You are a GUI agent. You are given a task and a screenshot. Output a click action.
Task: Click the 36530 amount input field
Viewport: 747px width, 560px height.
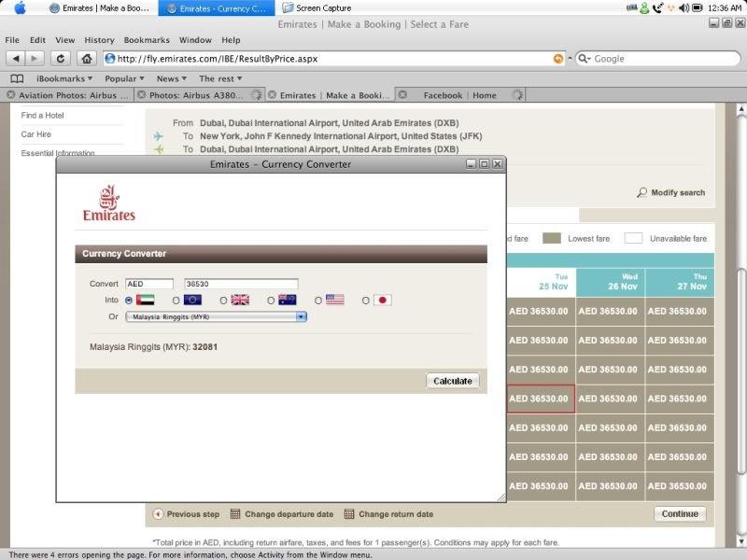click(241, 284)
